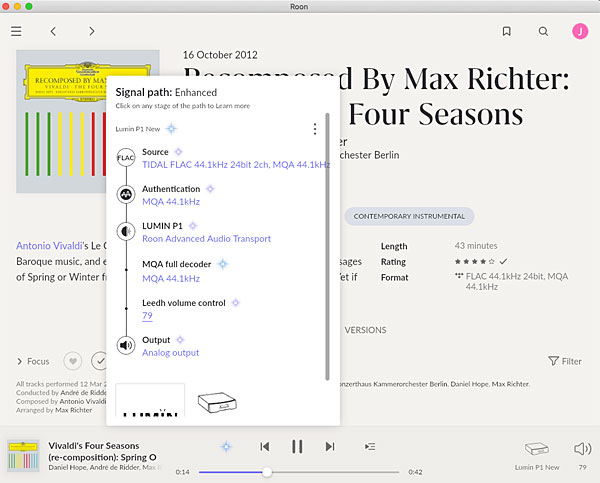The width and height of the screenshot is (600, 483).
Task: Click the track progress seek bar
Action: pos(300,471)
